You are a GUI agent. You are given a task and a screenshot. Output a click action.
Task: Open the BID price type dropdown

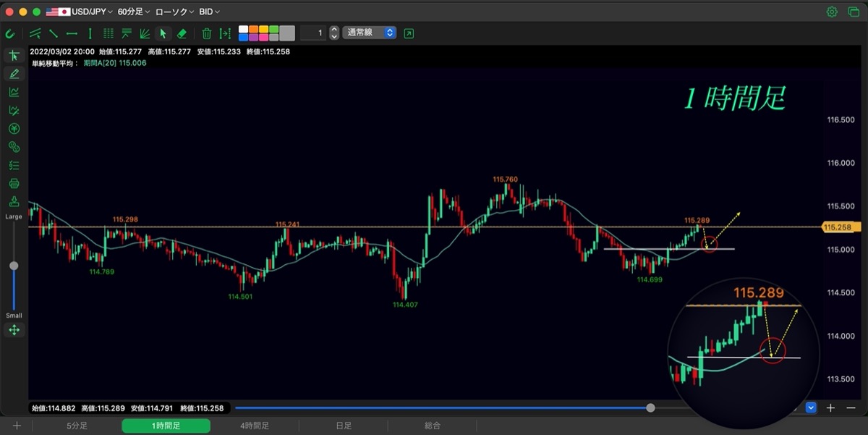point(210,12)
